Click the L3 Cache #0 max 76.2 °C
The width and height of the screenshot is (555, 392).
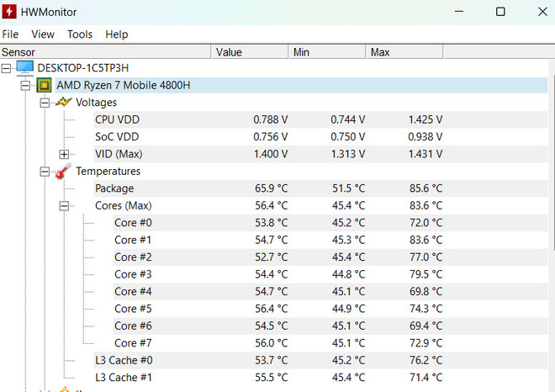(425, 360)
